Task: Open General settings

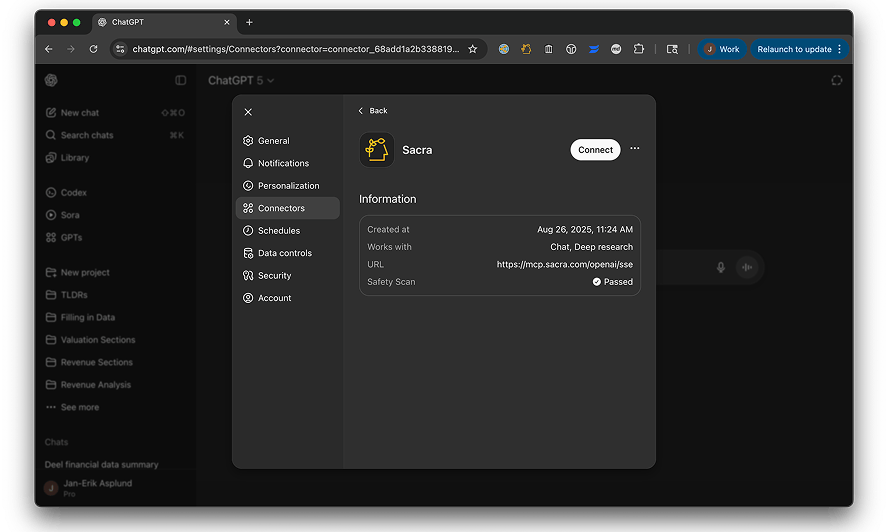Action: pos(288,141)
